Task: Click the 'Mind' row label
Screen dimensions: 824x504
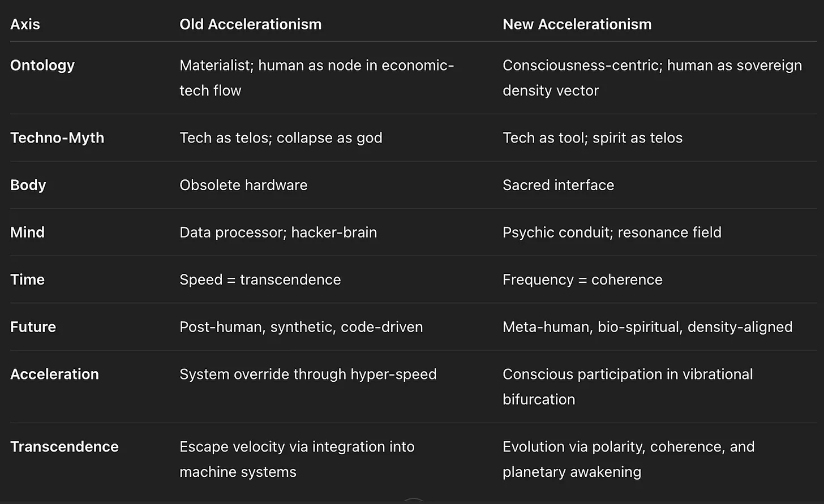Action: [x=27, y=232]
